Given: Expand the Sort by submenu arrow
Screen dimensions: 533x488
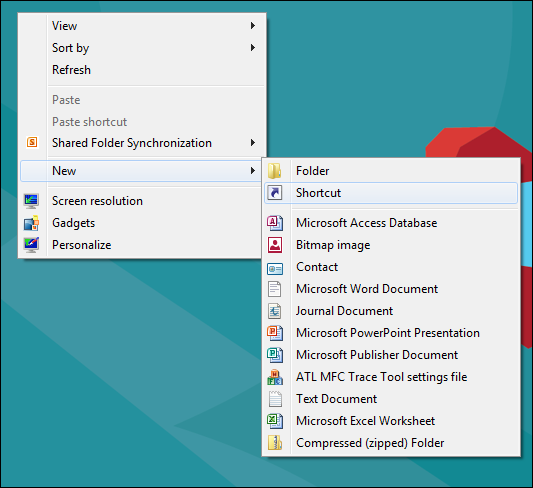Looking at the screenshot, I should point(253,48).
